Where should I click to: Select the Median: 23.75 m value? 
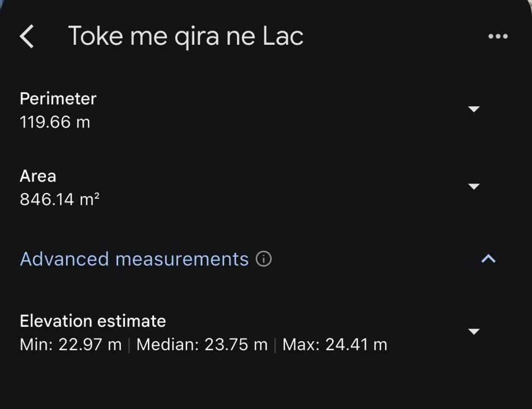[202, 345]
